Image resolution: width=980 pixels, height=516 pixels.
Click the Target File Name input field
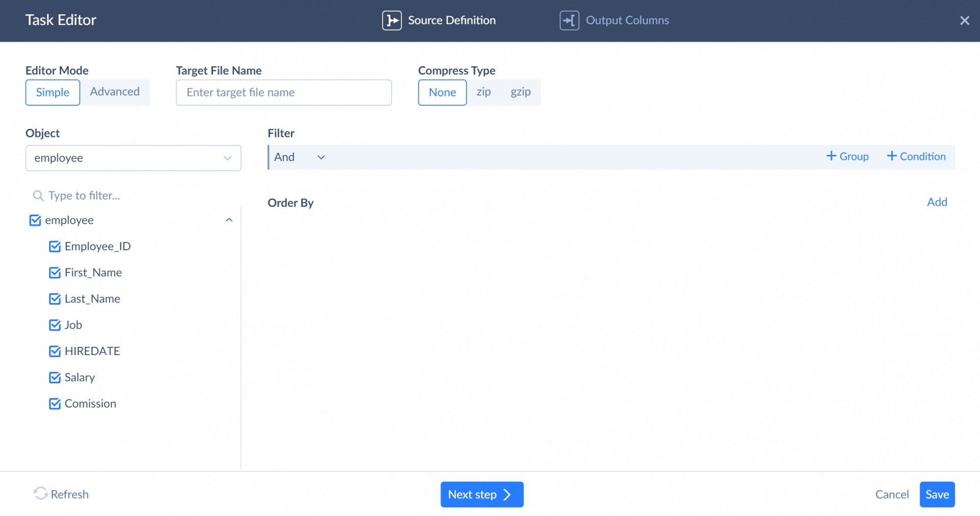283,92
